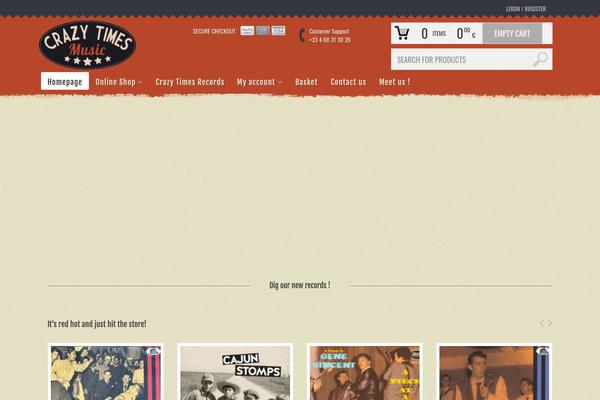Go to Crazy Times Records page

(190, 82)
